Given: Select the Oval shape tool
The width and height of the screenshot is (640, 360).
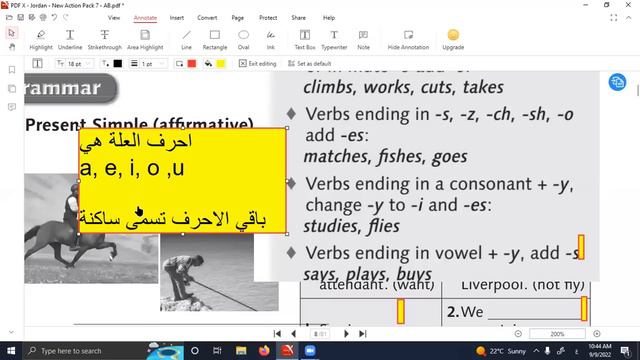Looking at the screenshot, I should [x=243, y=40].
